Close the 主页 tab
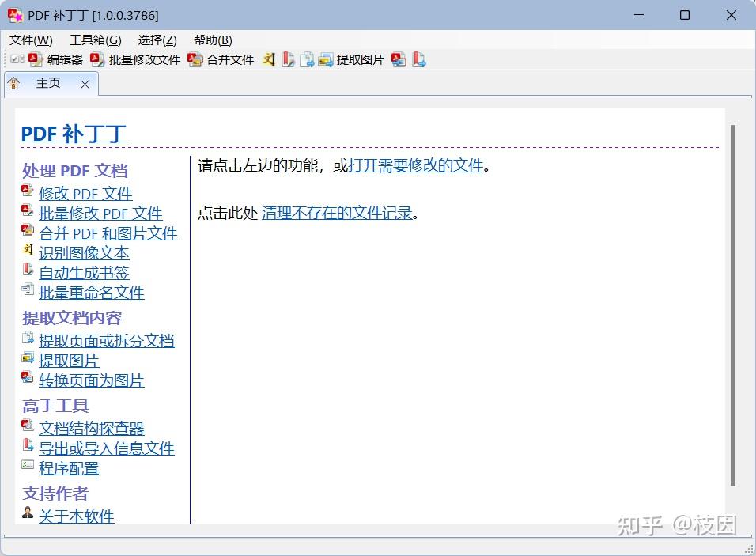The height and width of the screenshot is (556, 756). coord(85,83)
